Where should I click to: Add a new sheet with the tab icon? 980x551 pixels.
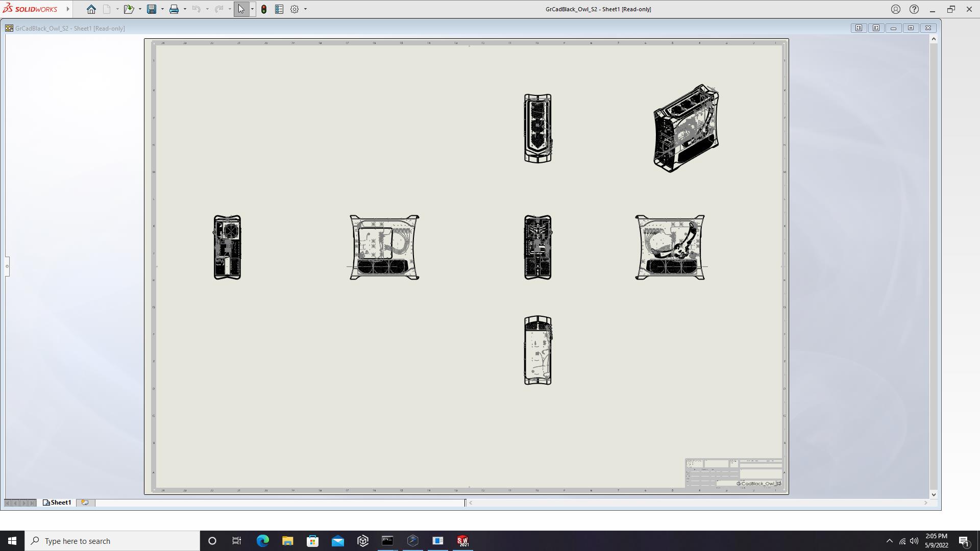85,503
